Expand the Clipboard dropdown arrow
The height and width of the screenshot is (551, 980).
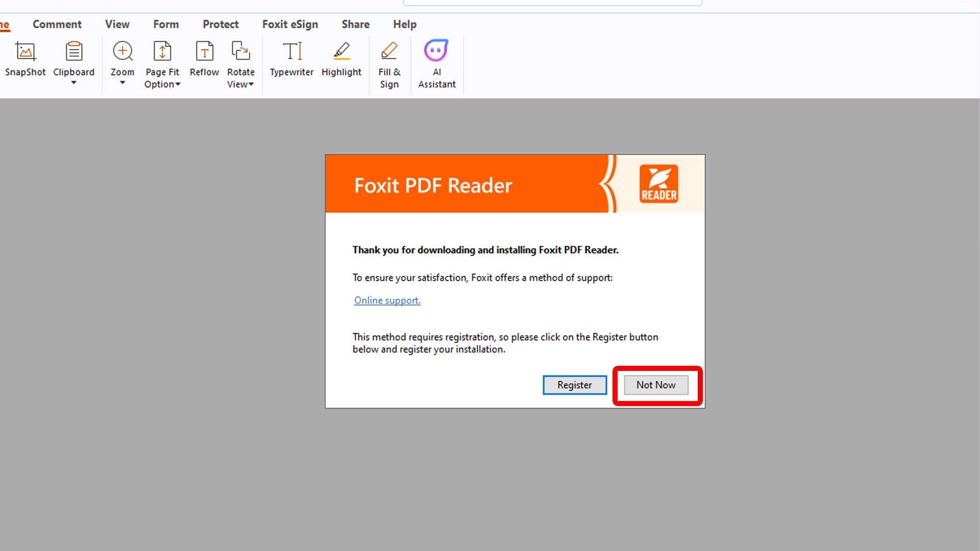click(74, 83)
